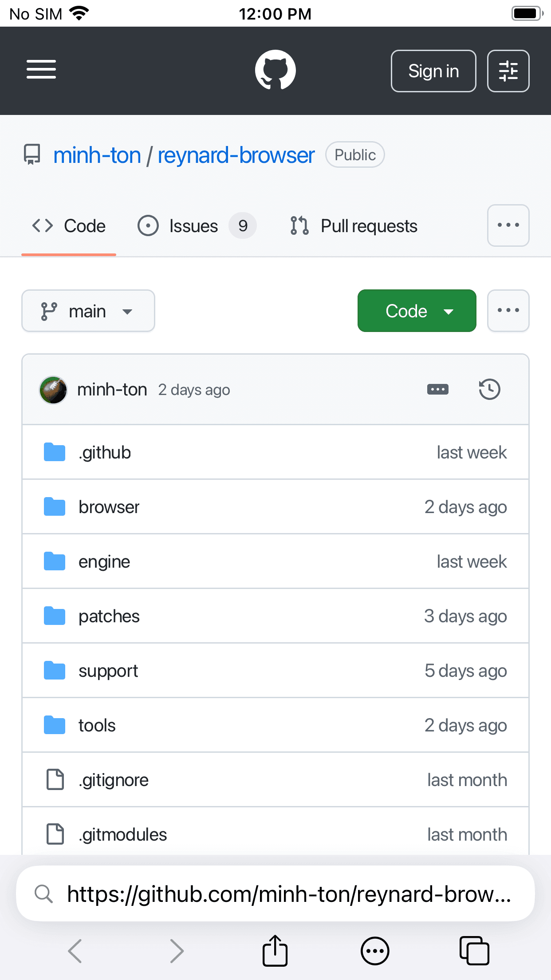Open file actions ellipsis beside Code
Image resolution: width=551 pixels, height=980 pixels.
tap(508, 311)
